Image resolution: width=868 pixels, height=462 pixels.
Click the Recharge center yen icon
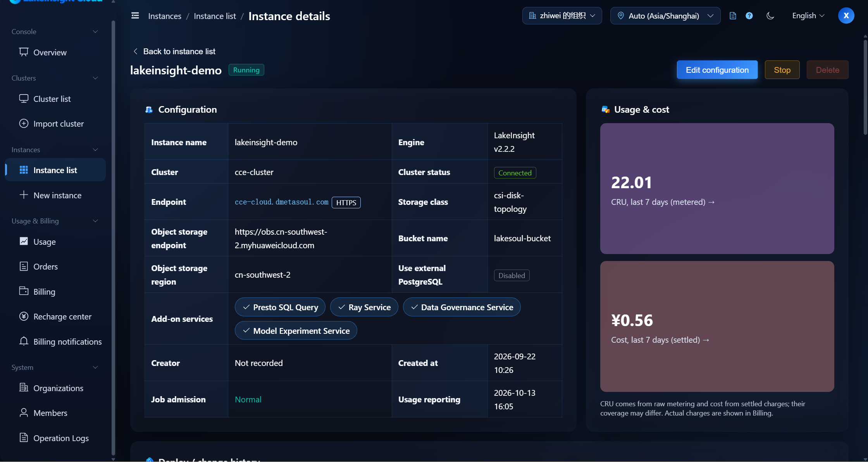coord(24,316)
